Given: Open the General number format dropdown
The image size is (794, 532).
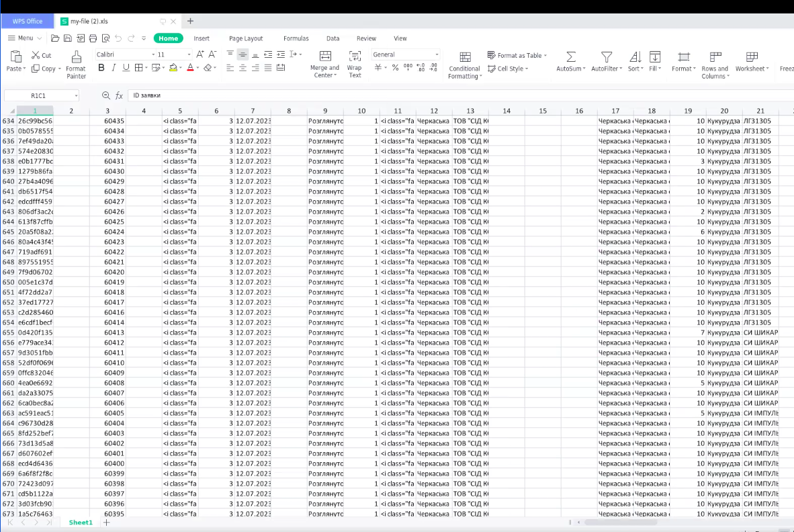Looking at the screenshot, I should (x=405, y=54).
